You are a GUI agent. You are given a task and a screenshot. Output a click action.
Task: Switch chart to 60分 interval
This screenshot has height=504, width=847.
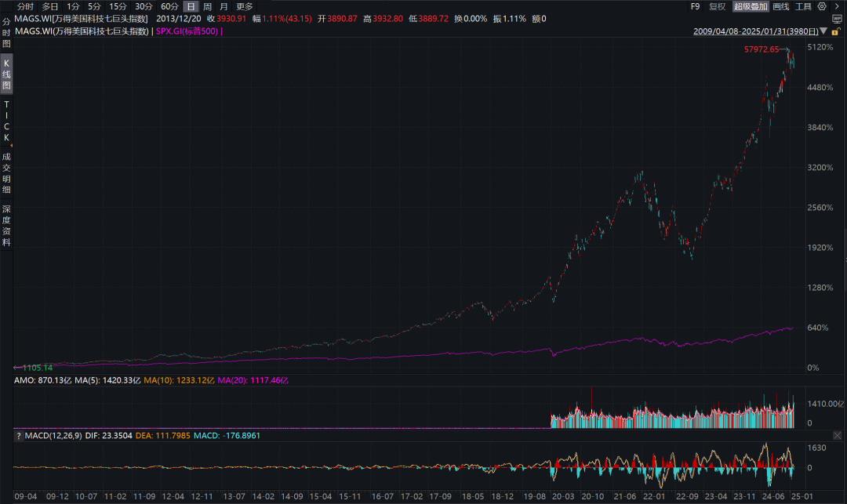(x=169, y=6)
